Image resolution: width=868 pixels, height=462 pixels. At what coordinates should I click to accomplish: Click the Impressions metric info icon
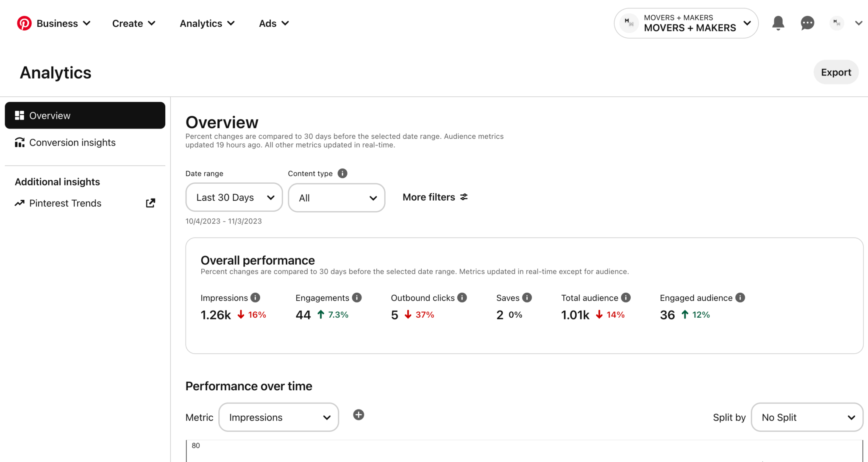click(256, 297)
